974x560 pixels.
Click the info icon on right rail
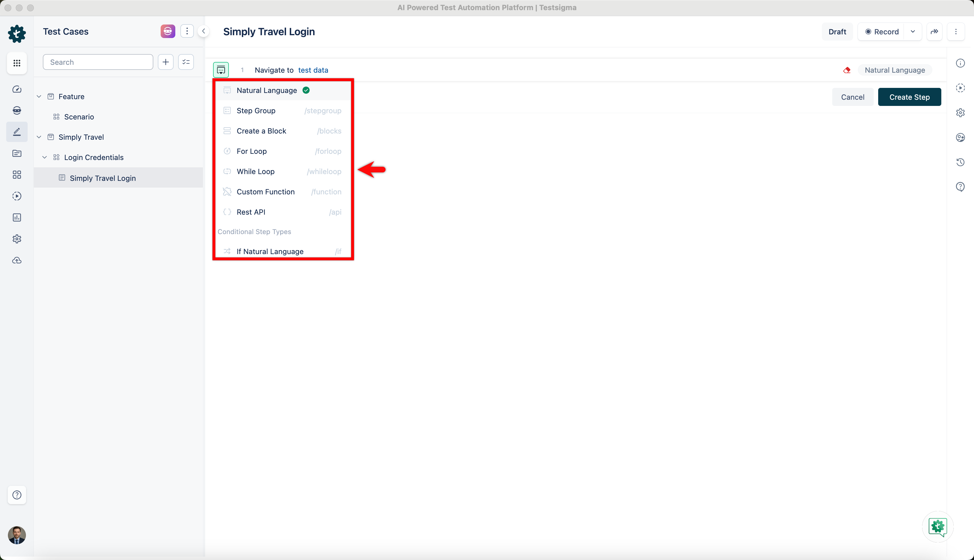(960, 63)
